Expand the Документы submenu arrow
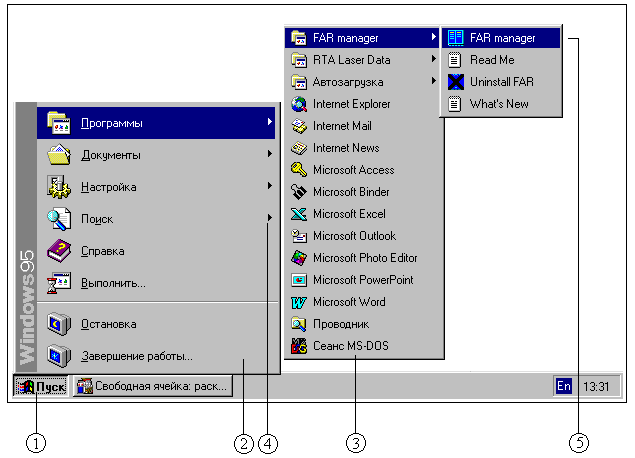Image resolution: width=635 pixels, height=458 pixels. point(270,153)
